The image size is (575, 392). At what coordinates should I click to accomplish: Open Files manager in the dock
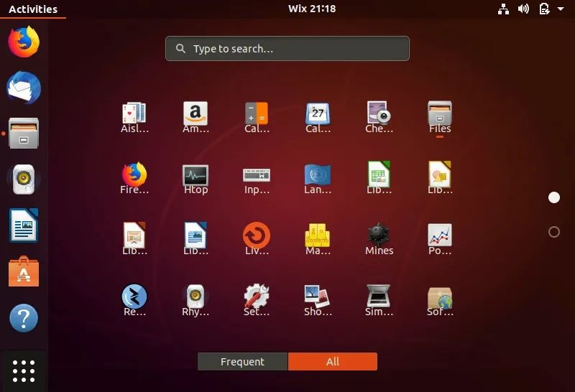click(24, 134)
